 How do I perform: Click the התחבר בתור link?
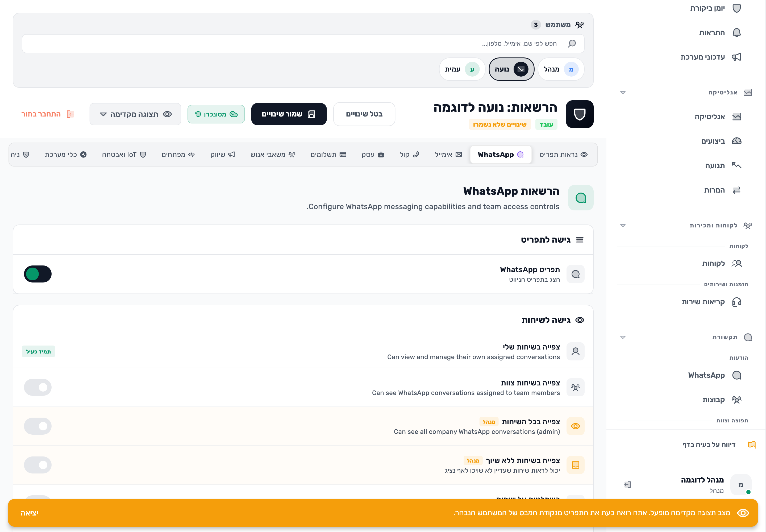point(48,114)
